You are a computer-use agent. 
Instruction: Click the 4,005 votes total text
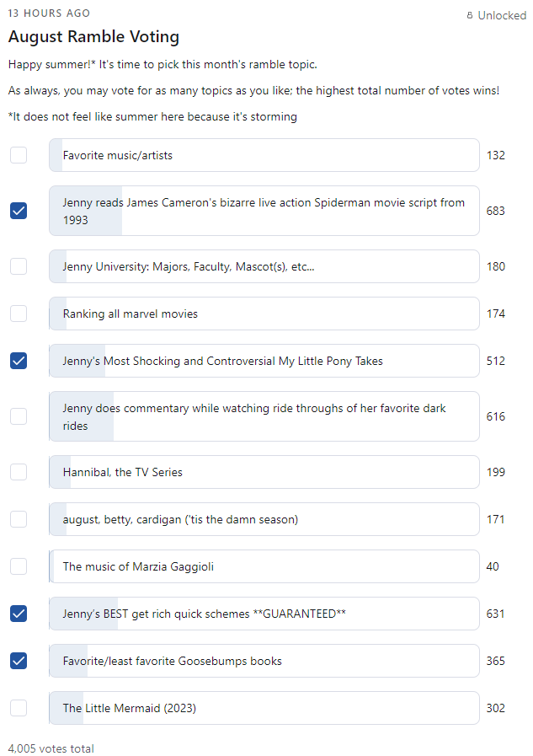pyautogui.click(x=51, y=748)
